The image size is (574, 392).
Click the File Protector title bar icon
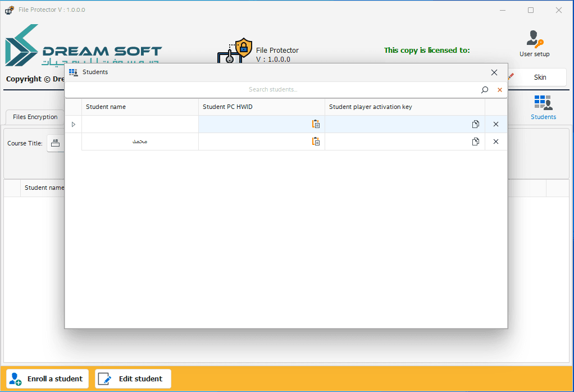pyautogui.click(x=9, y=10)
